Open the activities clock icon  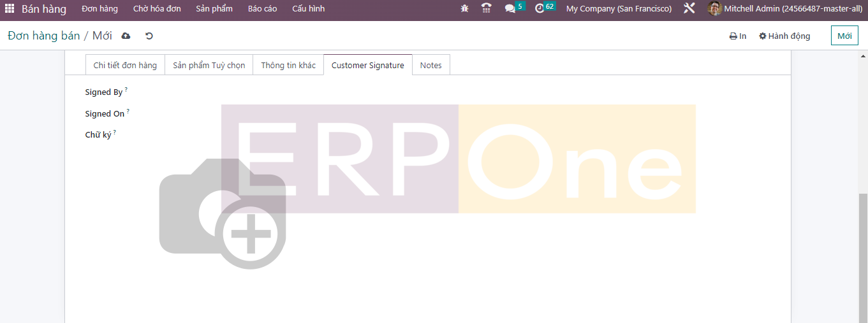(540, 9)
